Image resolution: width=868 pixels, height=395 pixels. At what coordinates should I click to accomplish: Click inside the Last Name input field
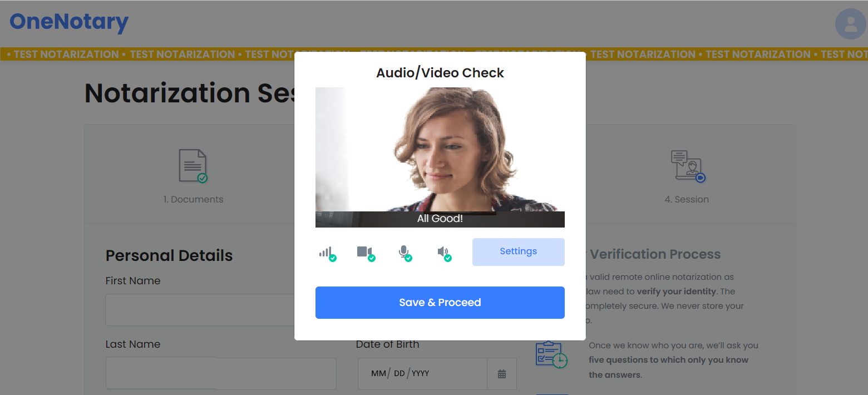click(221, 373)
